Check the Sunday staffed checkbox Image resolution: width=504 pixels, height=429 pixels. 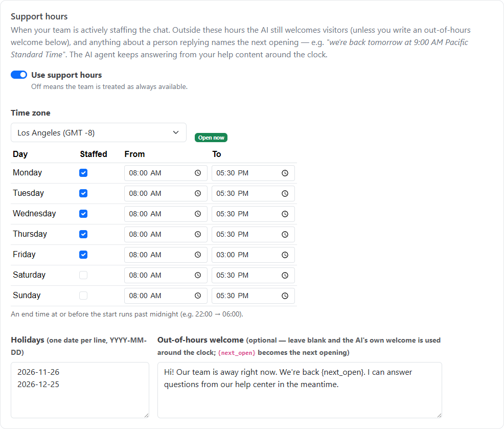pos(83,296)
